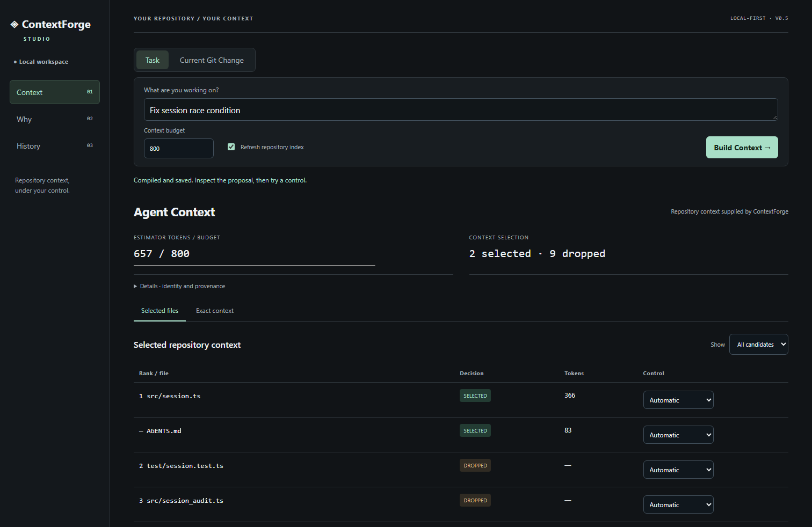Click DROPPED badge for test/session.test.ts
The width and height of the screenshot is (812, 527).
pyautogui.click(x=475, y=465)
